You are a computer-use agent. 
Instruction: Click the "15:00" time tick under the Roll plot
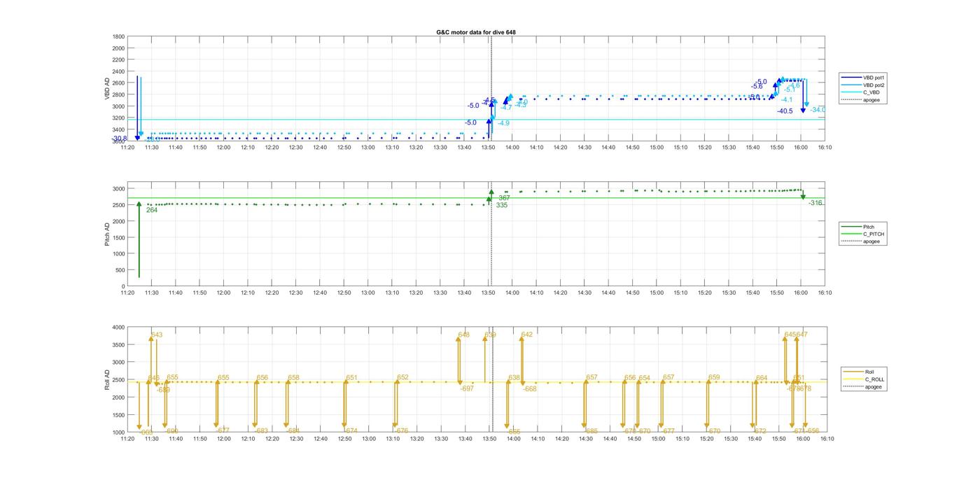tap(658, 439)
